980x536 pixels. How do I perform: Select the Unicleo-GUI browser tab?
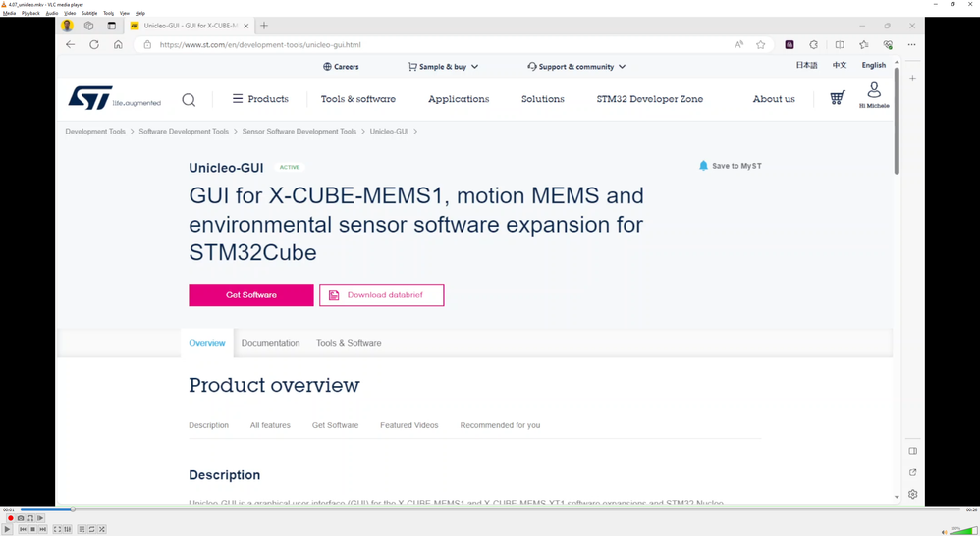click(190, 26)
